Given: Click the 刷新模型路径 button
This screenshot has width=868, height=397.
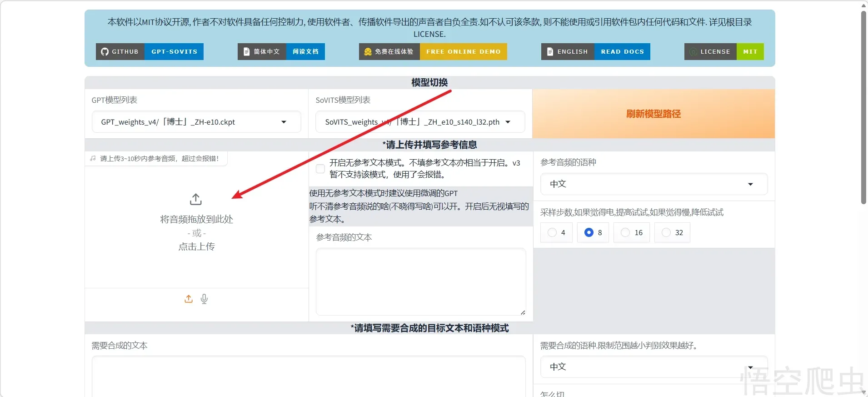Looking at the screenshot, I should 653,114.
